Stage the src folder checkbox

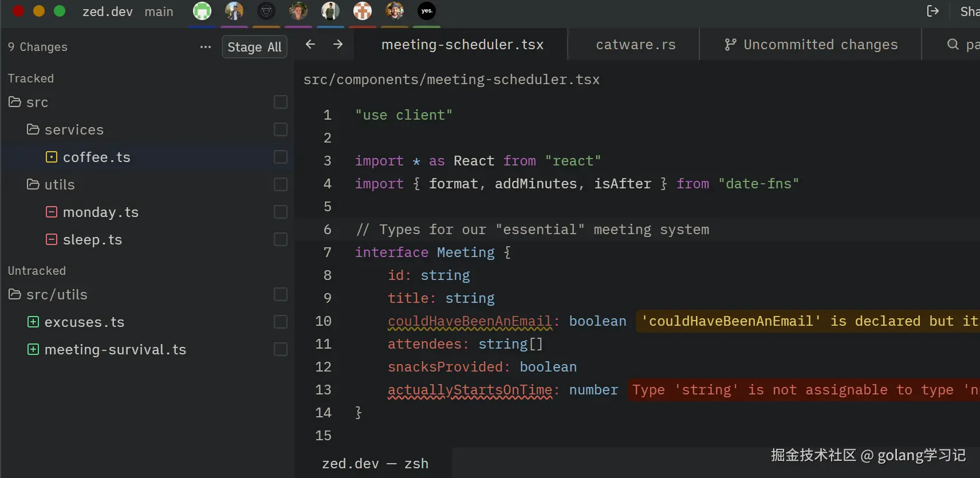click(281, 102)
